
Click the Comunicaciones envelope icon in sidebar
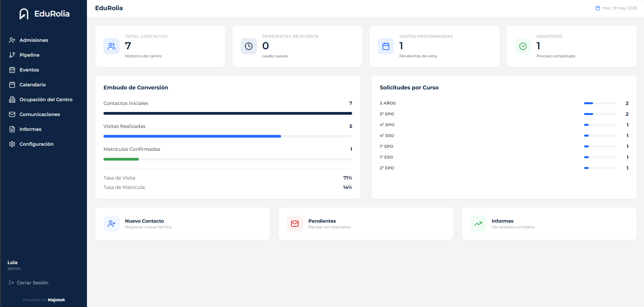[12, 114]
